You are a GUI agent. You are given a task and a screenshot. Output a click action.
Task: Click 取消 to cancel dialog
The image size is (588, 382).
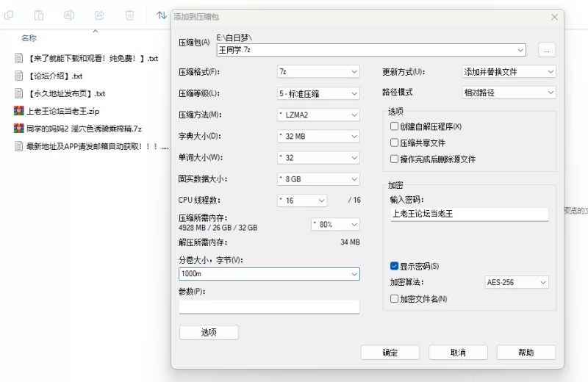[458, 353]
